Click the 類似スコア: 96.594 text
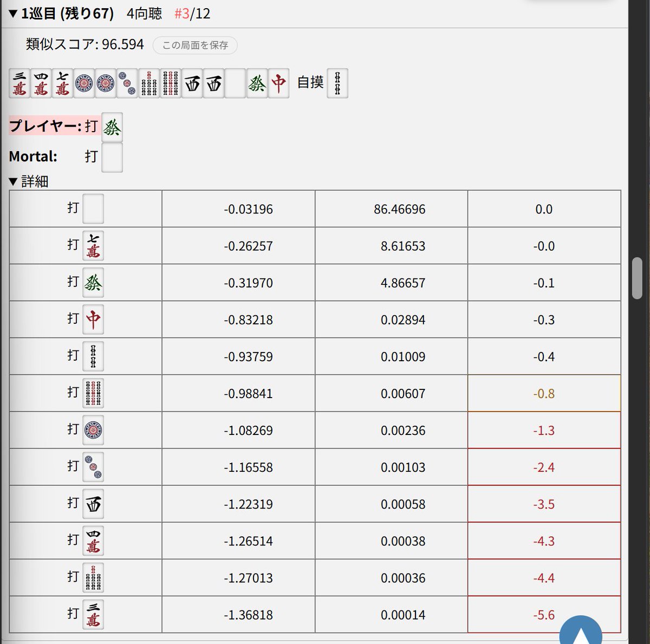The image size is (650, 644). pyautogui.click(x=85, y=44)
